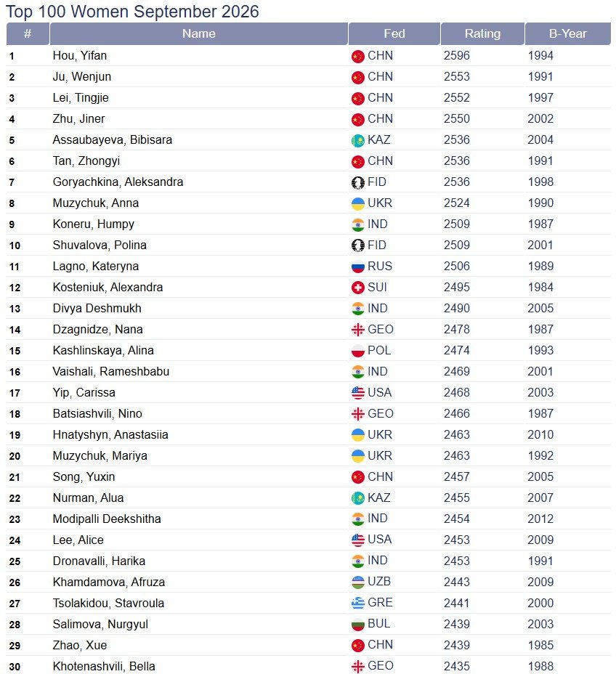Click Switzerland flag icon beside Kosteniuk, Alexandra
The image size is (616, 674).
(x=357, y=288)
